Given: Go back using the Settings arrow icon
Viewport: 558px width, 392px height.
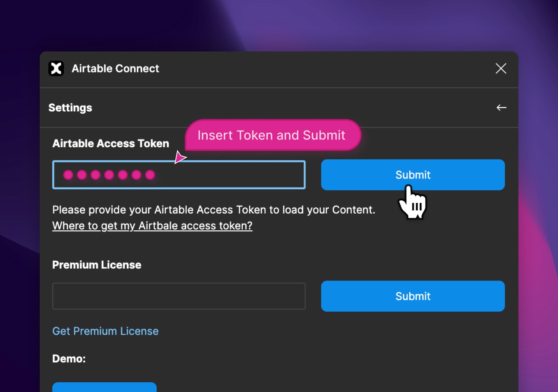Looking at the screenshot, I should coord(501,108).
